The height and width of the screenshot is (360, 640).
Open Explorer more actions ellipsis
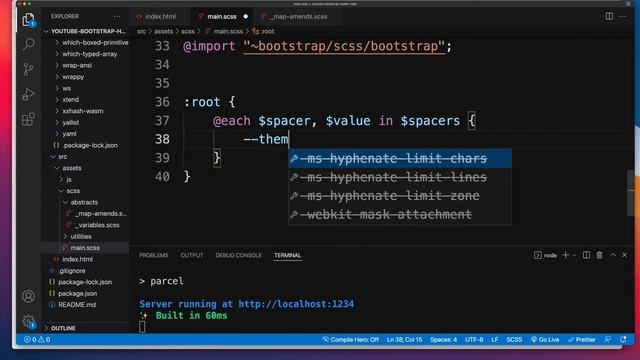(x=117, y=16)
